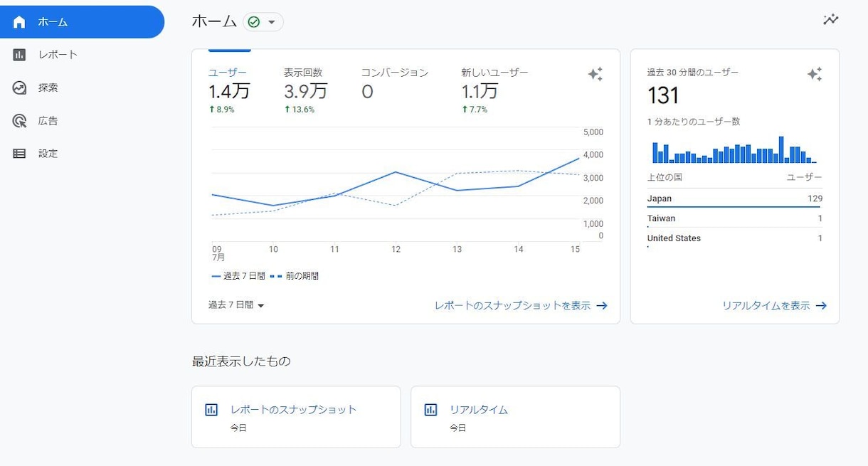
Task: Click the 最近表示したもの heading
Action: coord(241,361)
